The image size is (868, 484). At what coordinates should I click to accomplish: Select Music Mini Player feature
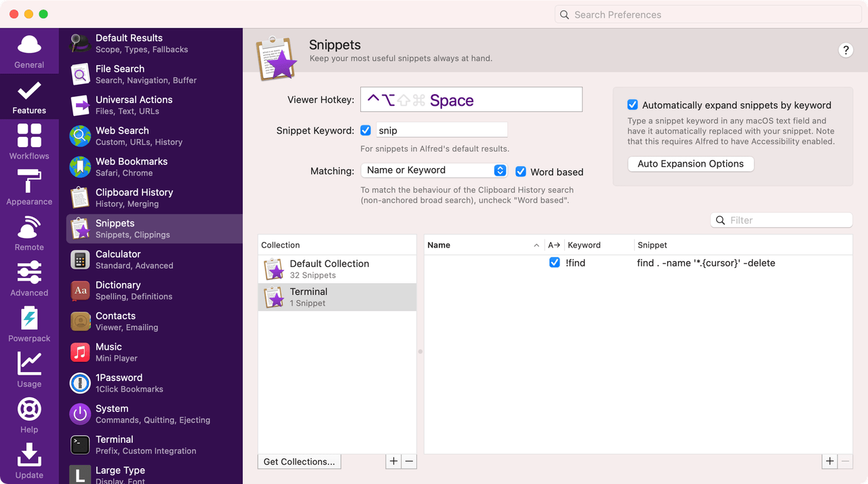155,352
